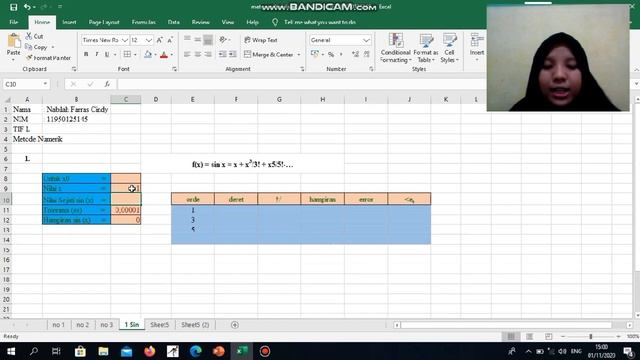Click the Copy icon
Screen dimensions: 640x360
(x=29, y=47)
